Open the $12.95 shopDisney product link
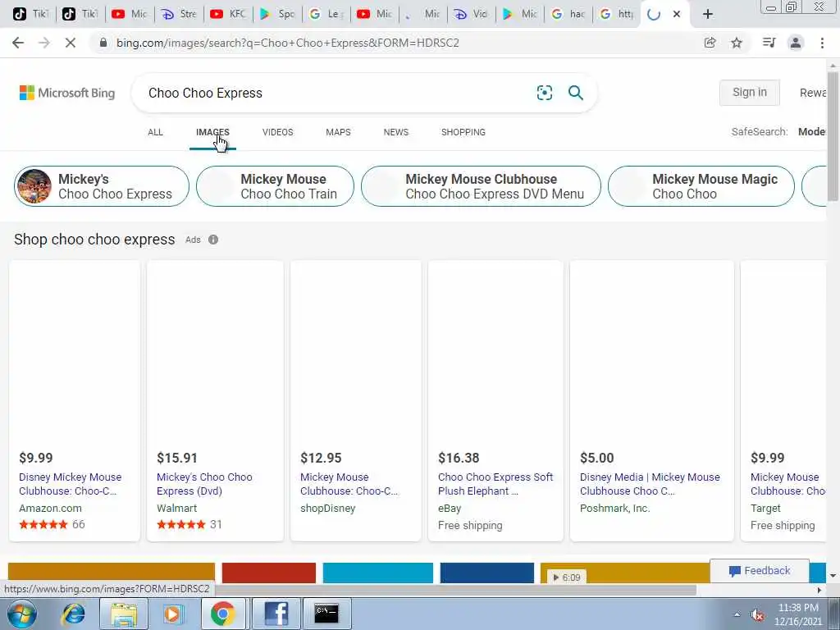Screen dimensions: 840x630 click(349, 484)
